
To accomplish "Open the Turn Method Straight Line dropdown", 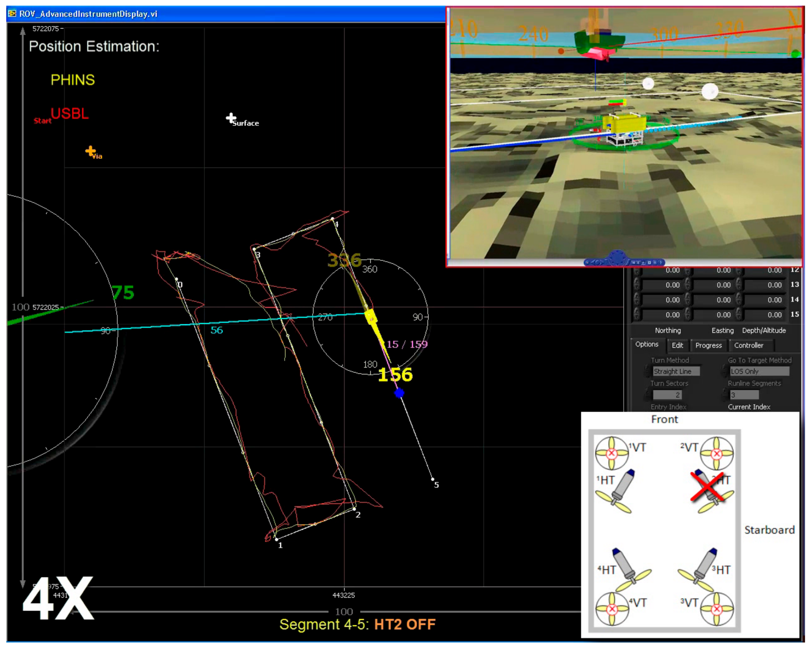I will point(677,371).
